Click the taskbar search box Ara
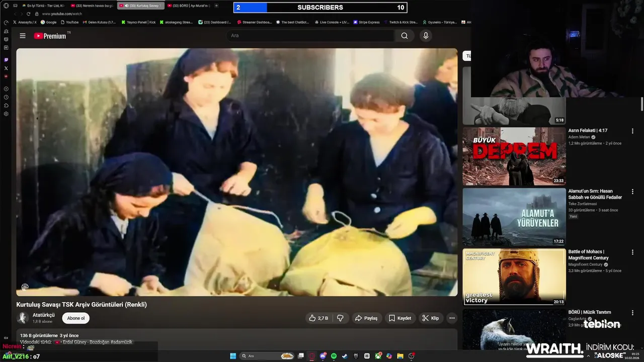 click(267, 356)
